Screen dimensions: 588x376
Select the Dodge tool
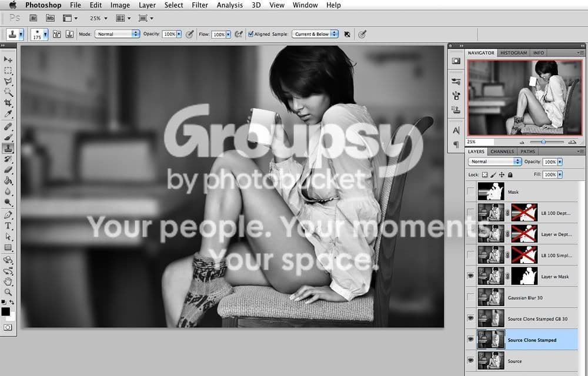8,202
